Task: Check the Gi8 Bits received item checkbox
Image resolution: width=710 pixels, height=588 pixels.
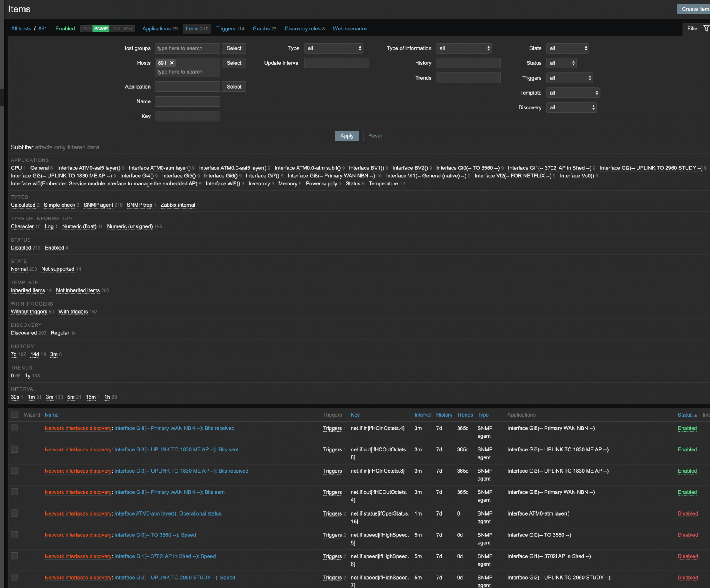Action: coord(14,428)
